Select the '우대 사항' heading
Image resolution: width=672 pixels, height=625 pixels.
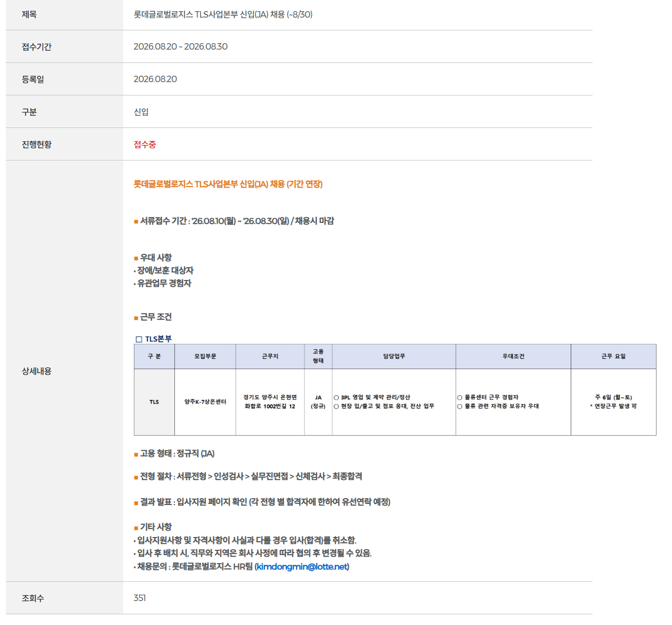153,258
